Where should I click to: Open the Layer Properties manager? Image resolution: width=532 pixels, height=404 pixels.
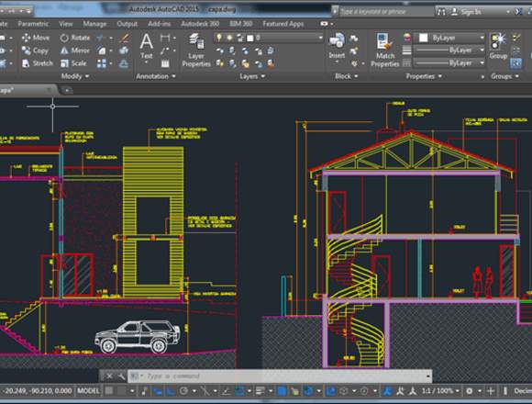point(196,50)
